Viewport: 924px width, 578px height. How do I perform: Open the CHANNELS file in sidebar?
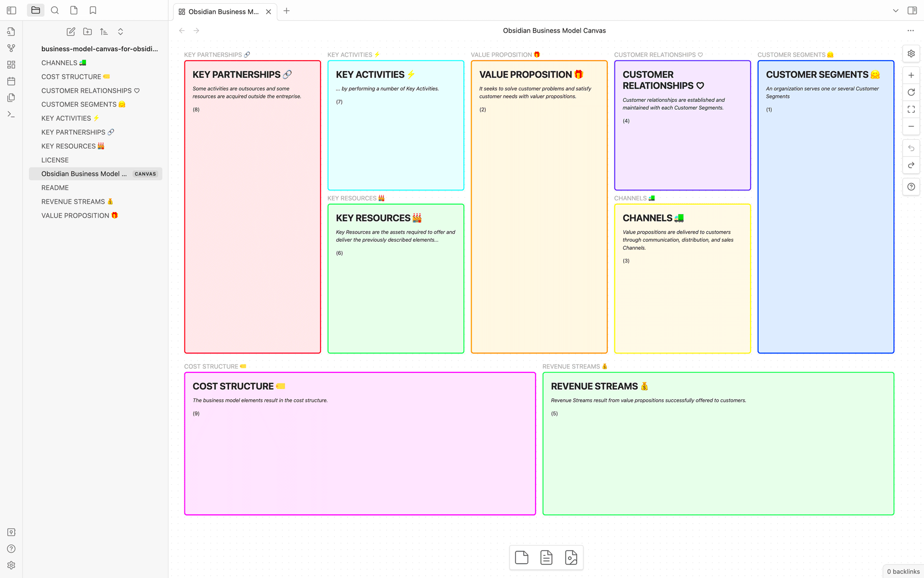(x=64, y=63)
